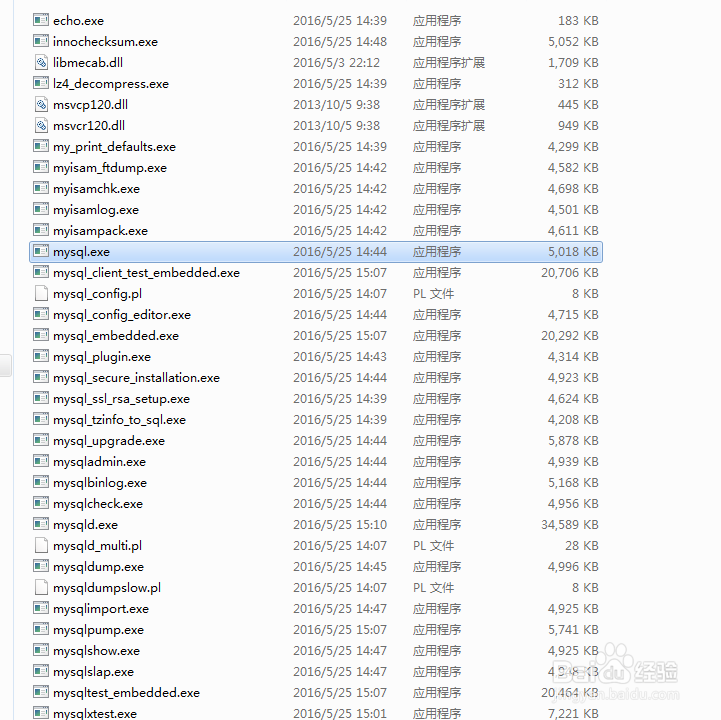Select the file name mysqladmin.exe
This screenshot has height=720, width=721.
99,462
